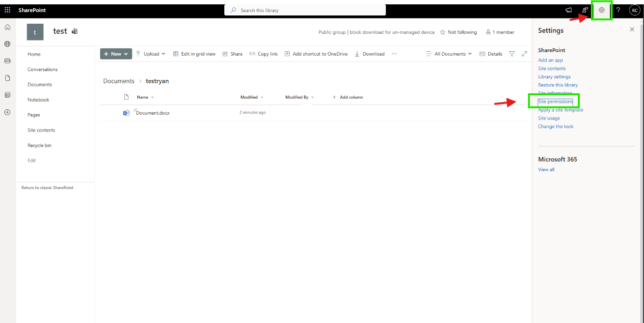Open the My files page icon

(7, 78)
